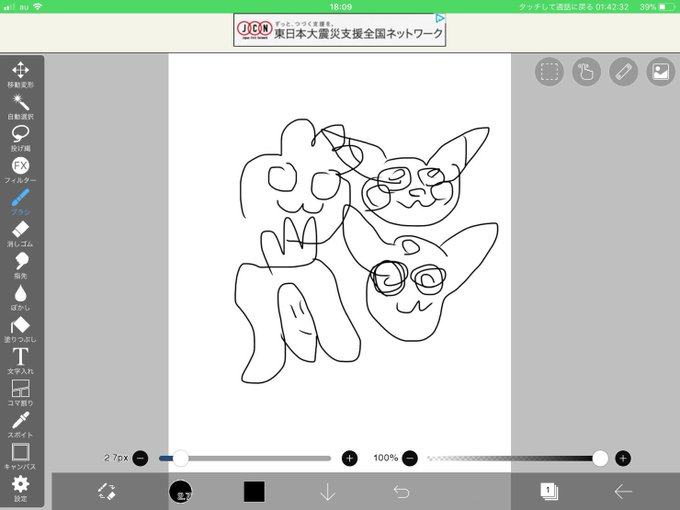Select the Eyedropper (スポイト) tool
The height and width of the screenshot is (510, 680).
pos(20,425)
